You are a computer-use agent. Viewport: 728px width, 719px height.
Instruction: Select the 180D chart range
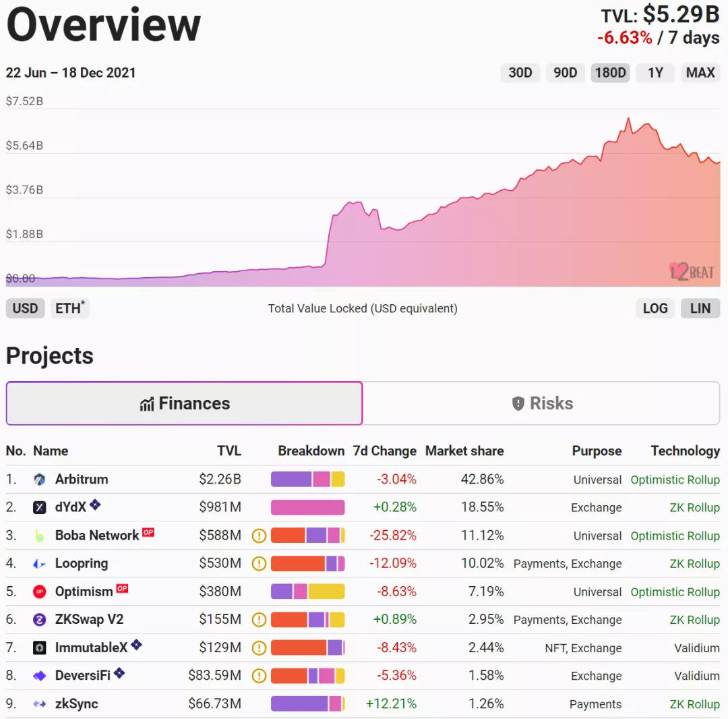pyautogui.click(x=610, y=73)
